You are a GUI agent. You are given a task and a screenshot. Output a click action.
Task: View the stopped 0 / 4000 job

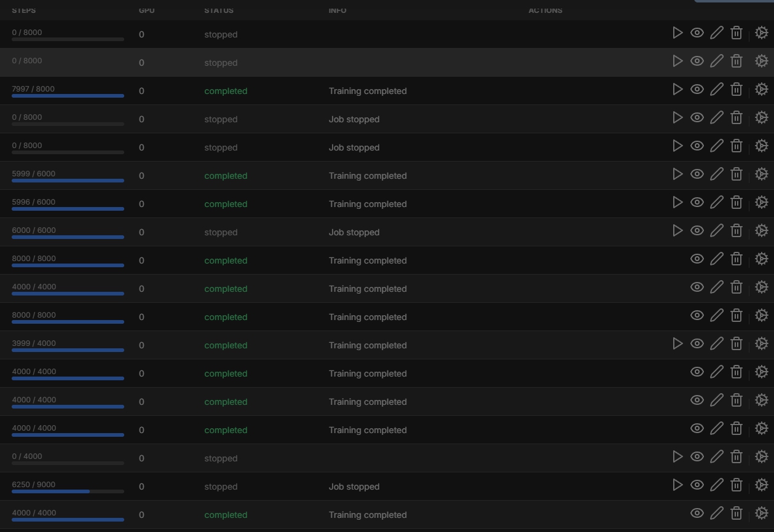click(x=697, y=456)
